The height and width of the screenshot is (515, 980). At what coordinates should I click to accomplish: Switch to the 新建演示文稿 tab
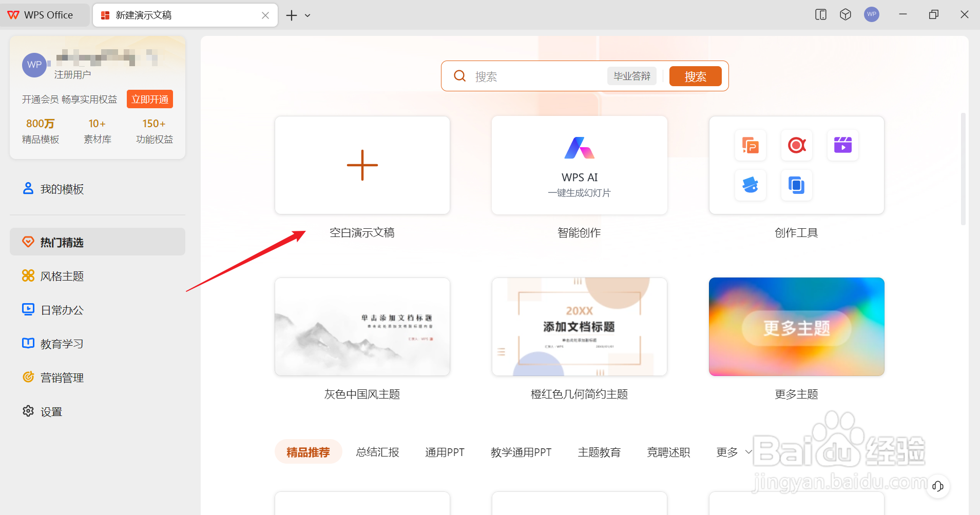tap(185, 15)
